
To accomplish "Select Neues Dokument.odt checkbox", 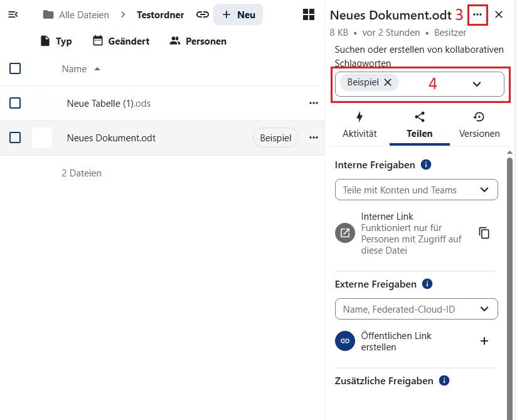I will click(15, 137).
